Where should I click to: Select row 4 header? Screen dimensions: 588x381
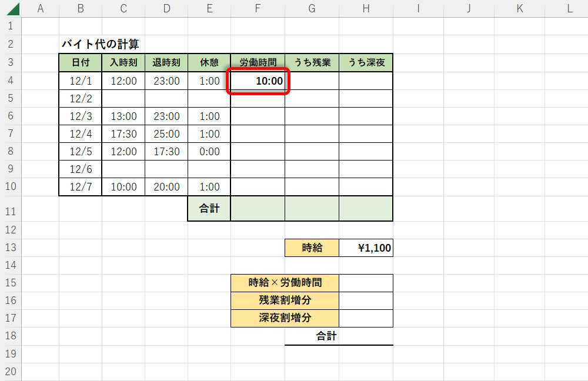11,81
